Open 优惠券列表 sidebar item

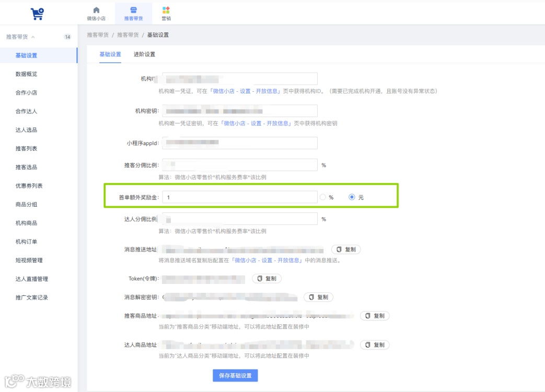(x=29, y=186)
